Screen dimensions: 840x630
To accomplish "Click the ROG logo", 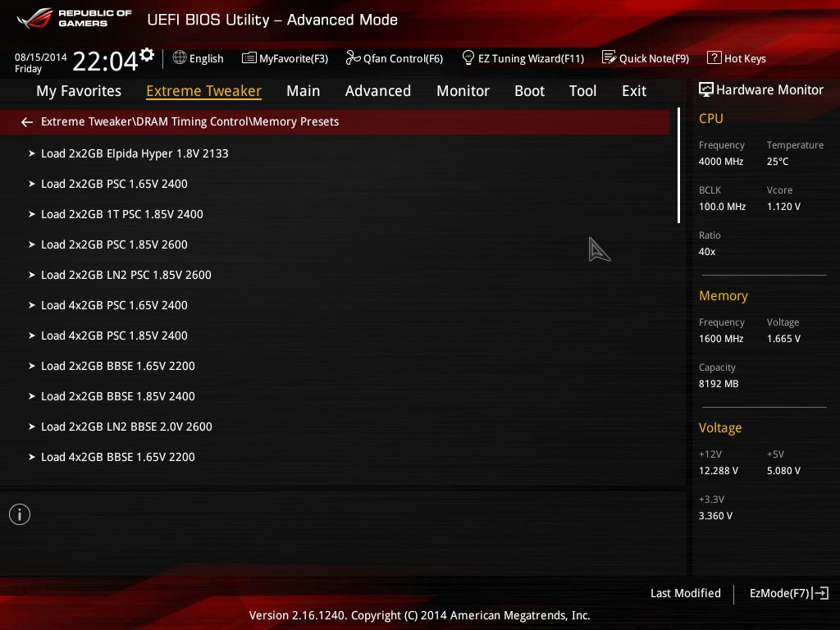I will (x=35, y=18).
